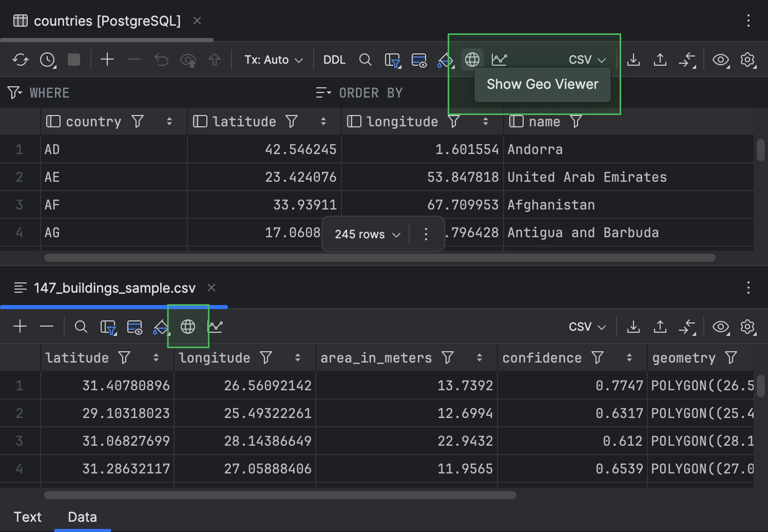768x532 pixels.
Task: Toggle the eye view icon in CSV toolbar
Action: coord(721,327)
